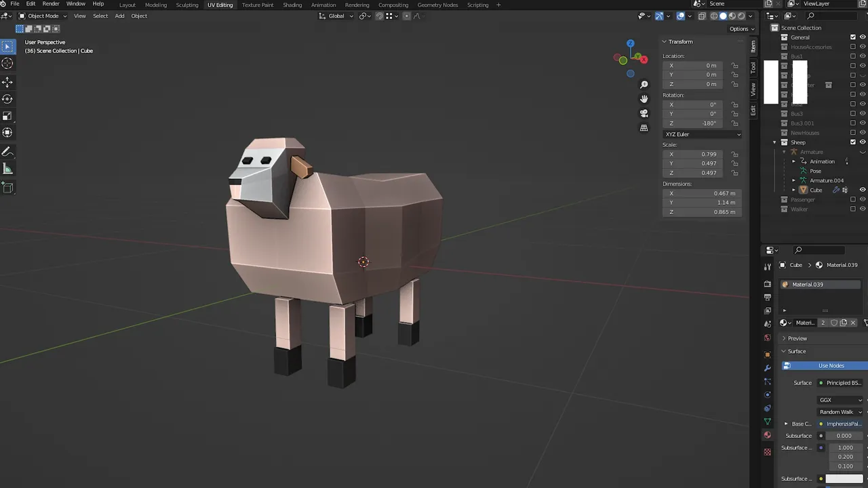
Task: Open the Object Data properties tab
Action: pos(768,422)
